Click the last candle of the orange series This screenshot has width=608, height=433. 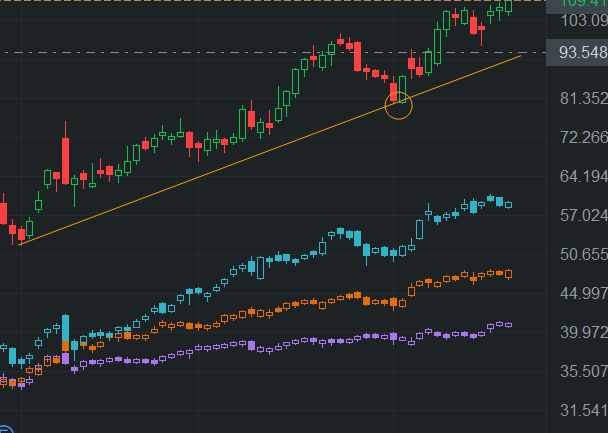click(x=508, y=273)
